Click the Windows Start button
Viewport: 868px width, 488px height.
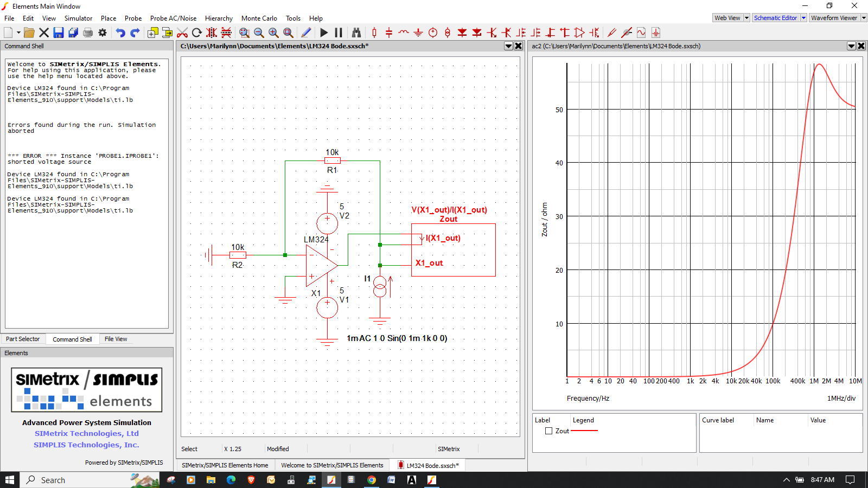pos(10,480)
